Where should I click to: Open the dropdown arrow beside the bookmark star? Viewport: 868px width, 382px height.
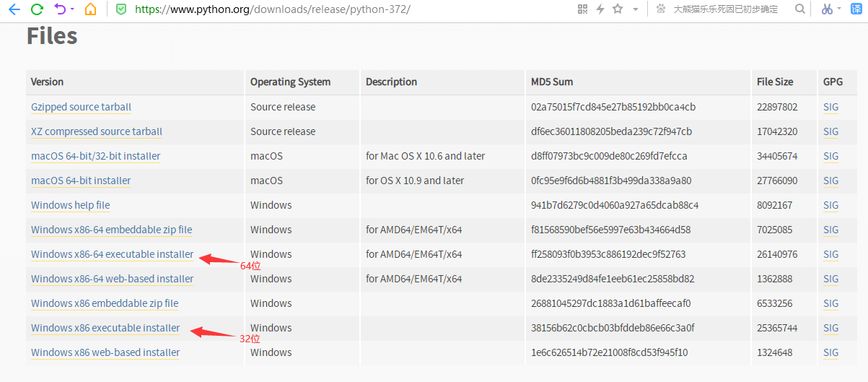635,9
